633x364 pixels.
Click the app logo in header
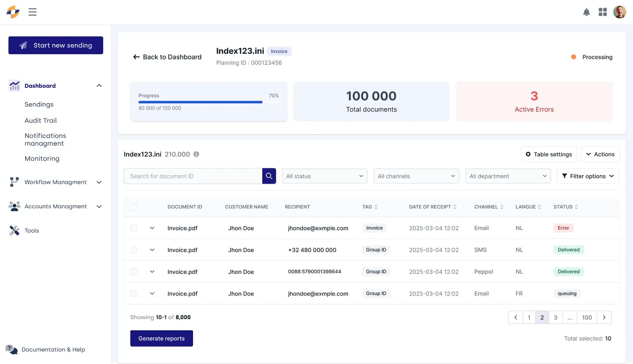tap(13, 12)
